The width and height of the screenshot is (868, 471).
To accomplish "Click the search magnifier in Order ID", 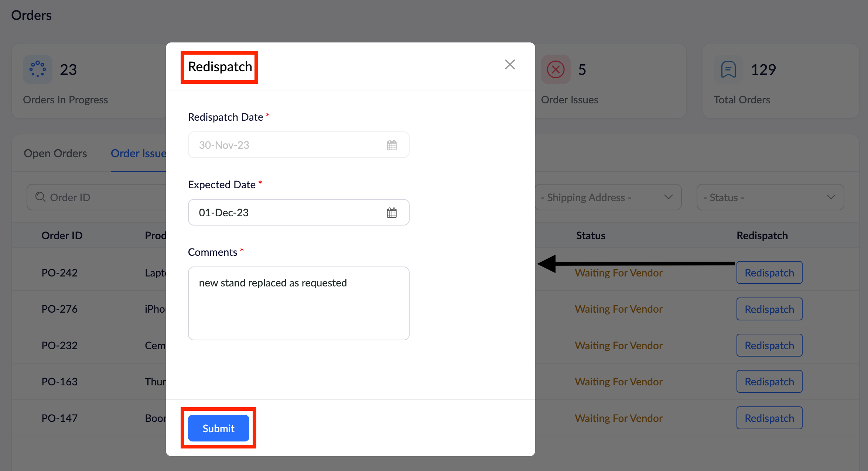I will [x=40, y=197].
